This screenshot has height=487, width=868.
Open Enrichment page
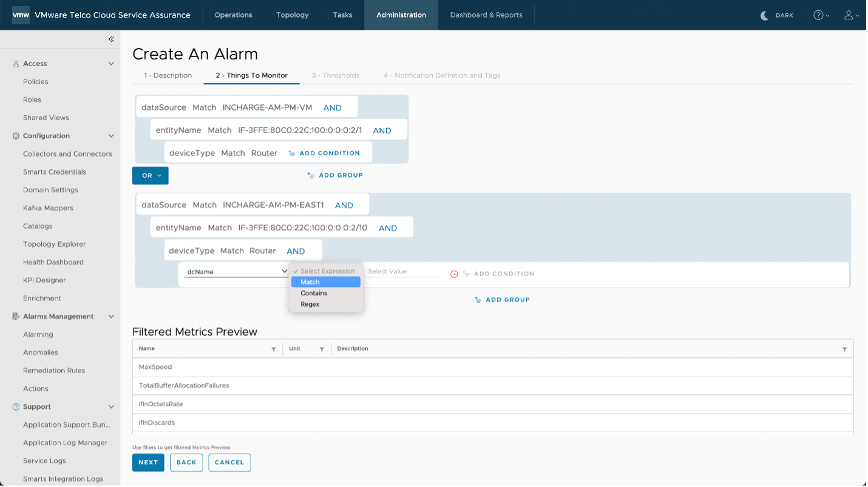[42, 298]
